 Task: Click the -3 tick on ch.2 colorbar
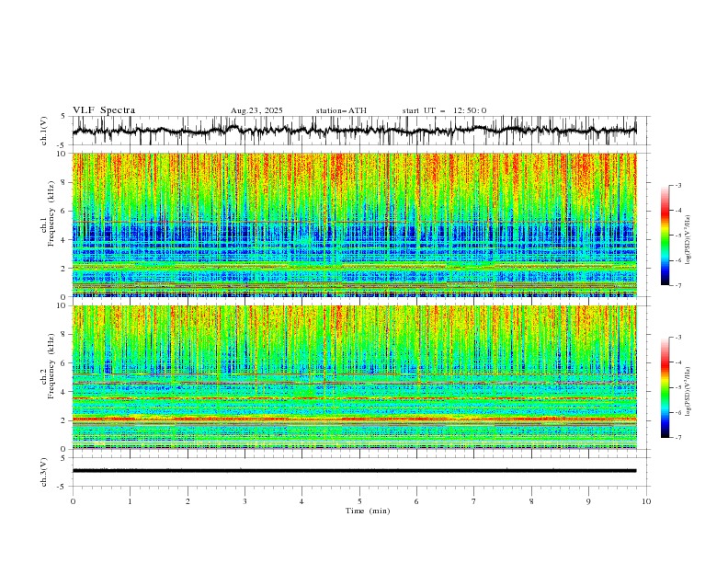(678, 338)
